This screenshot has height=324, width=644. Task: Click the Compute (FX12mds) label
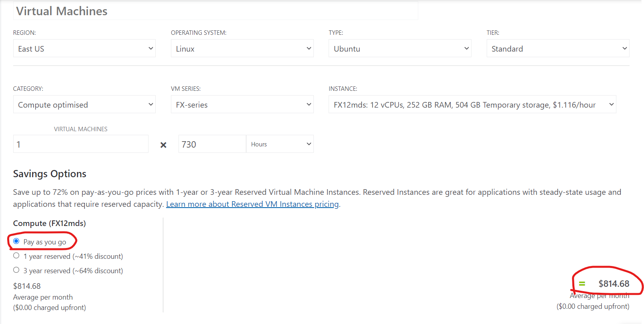(x=50, y=223)
